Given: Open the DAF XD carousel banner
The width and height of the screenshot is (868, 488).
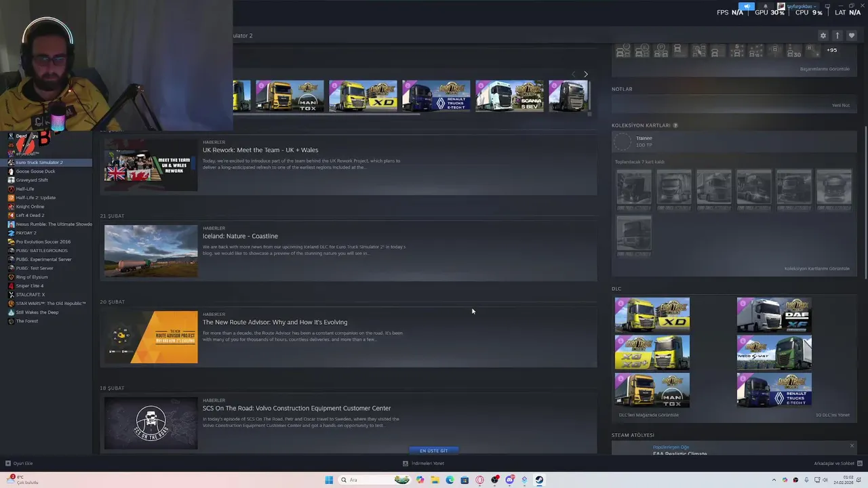Looking at the screenshot, I should (363, 96).
